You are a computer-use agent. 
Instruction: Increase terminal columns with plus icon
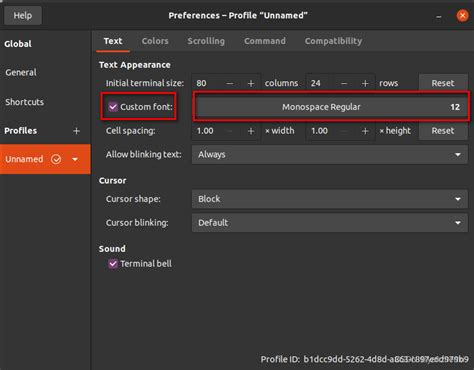point(251,83)
